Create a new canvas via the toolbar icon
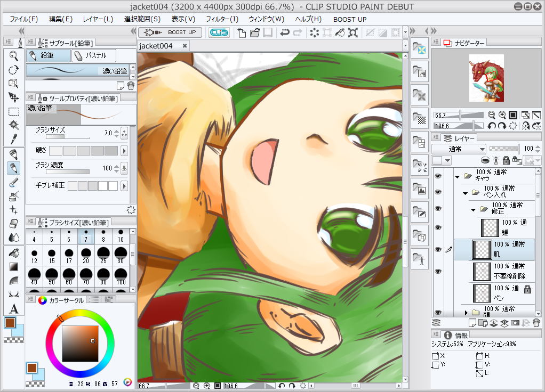 242,32
